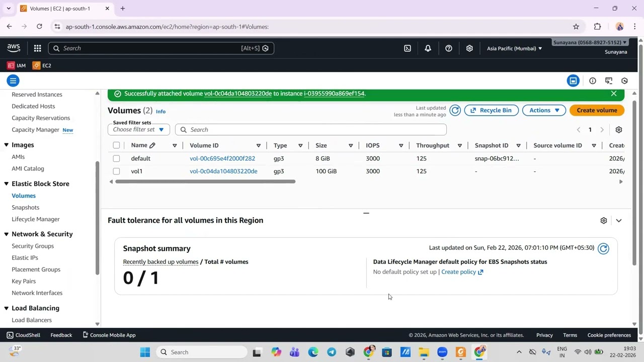Open instance i-03955990a869ef154 link in banner
The width and height of the screenshot is (644, 362).
(334, 94)
